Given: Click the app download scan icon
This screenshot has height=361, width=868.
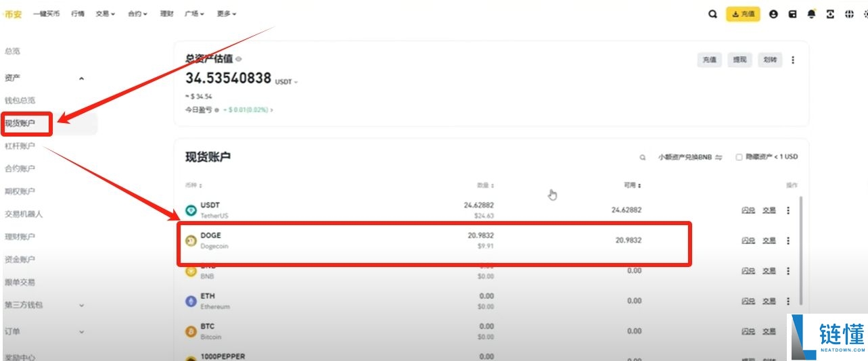Looking at the screenshot, I should pyautogui.click(x=830, y=14).
